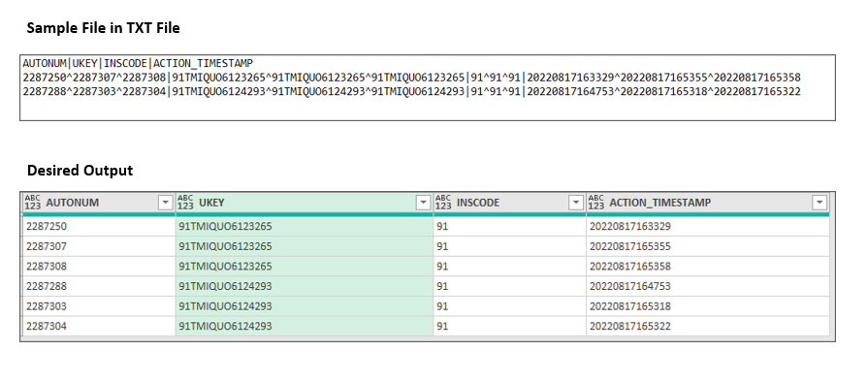The width and height of the screenshot is (868, 382).
Task: Open the INSCODE column filter dropdown
Action: point(576,204)
